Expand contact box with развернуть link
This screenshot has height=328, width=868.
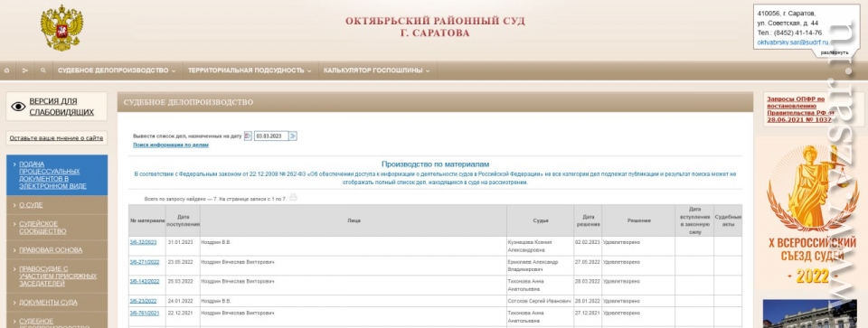tap(835, 52)
